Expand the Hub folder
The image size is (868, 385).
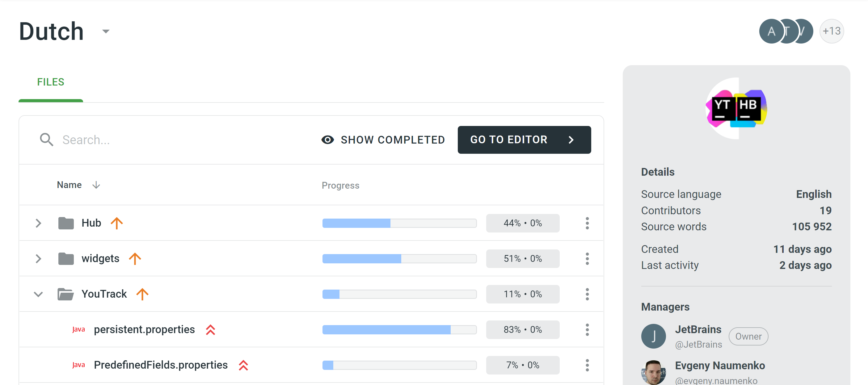pos(38,223)
